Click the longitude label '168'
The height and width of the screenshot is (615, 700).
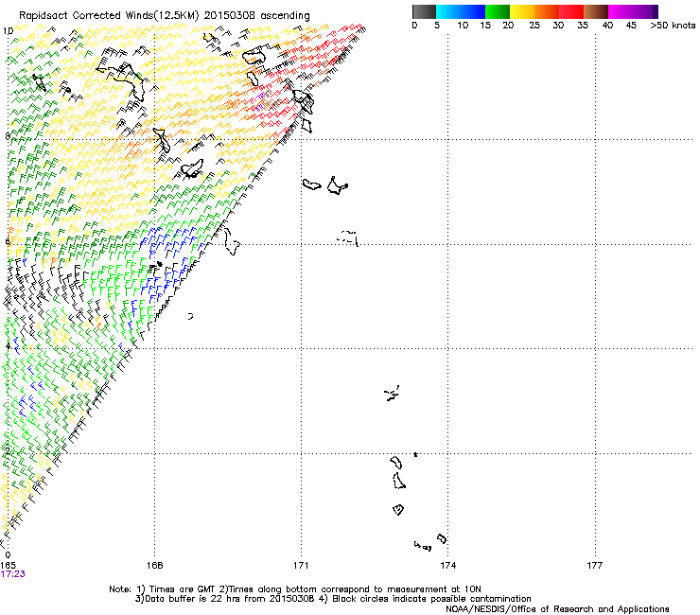pyautogui.click(x=155, y=566)
